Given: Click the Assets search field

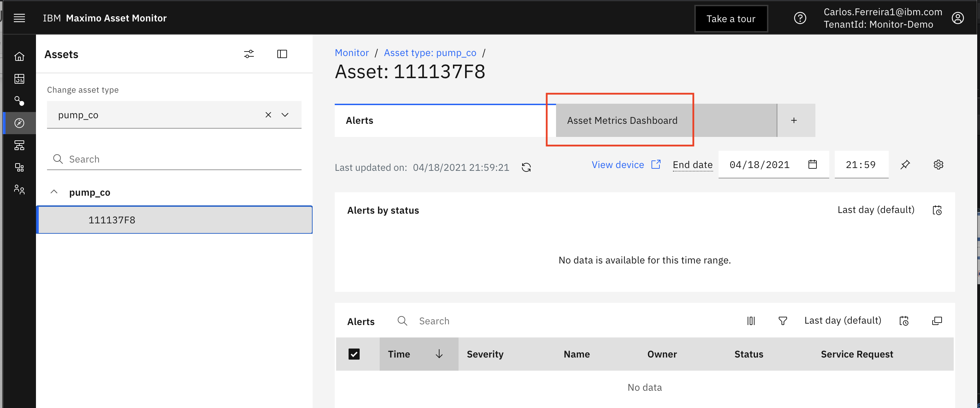Looking at the screenshot, I should [x=174, y=159].
